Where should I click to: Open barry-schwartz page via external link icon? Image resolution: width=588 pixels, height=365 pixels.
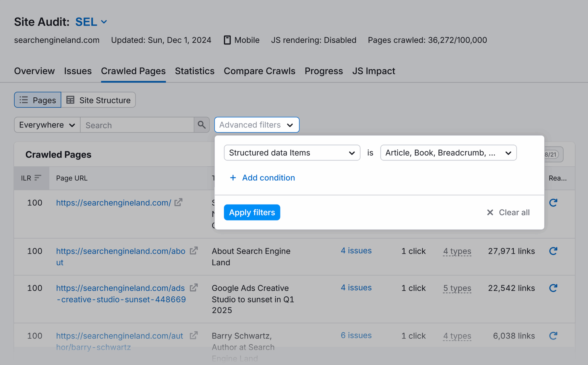194,335
